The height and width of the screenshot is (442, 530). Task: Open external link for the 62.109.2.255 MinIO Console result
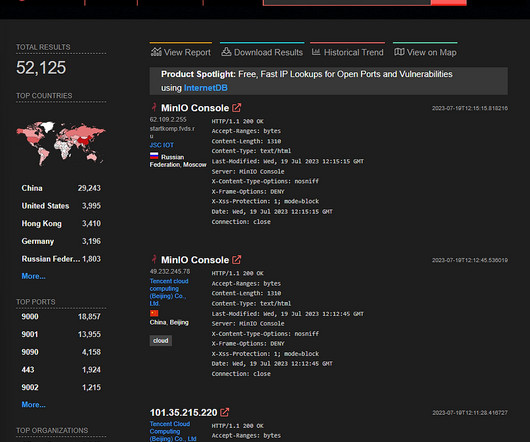point(237,108)
